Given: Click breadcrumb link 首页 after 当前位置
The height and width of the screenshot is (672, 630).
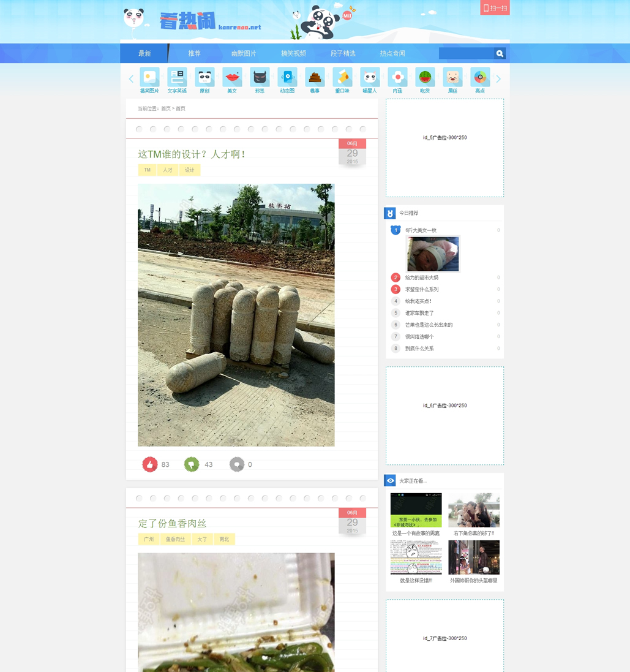Looking at the screenshot, I should pos(165,108).
